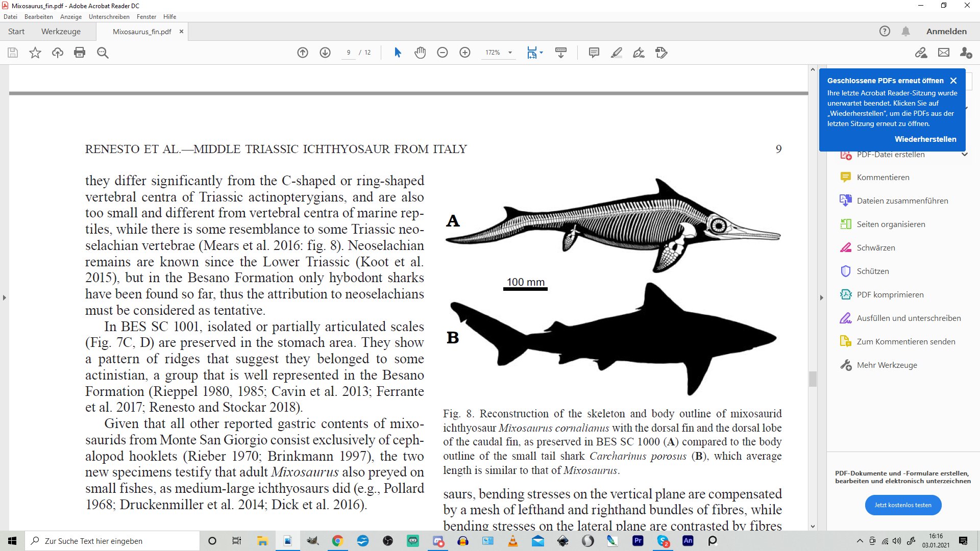Open the Anzeige menu
980x551 pixels.
(70, 17)
